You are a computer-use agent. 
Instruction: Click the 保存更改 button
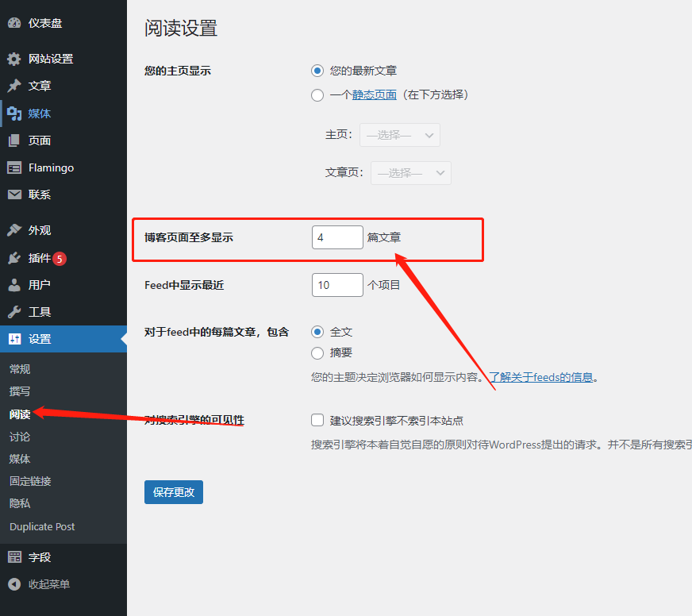174,492
